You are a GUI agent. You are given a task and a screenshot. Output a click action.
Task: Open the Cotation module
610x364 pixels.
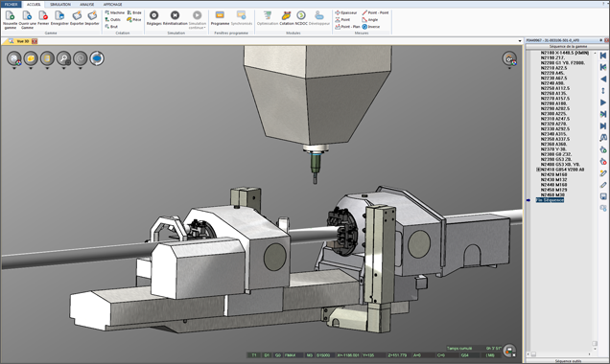(287, 18)
